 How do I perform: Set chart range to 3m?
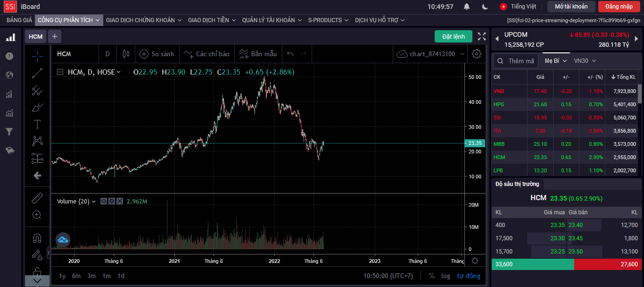point(91,276)
